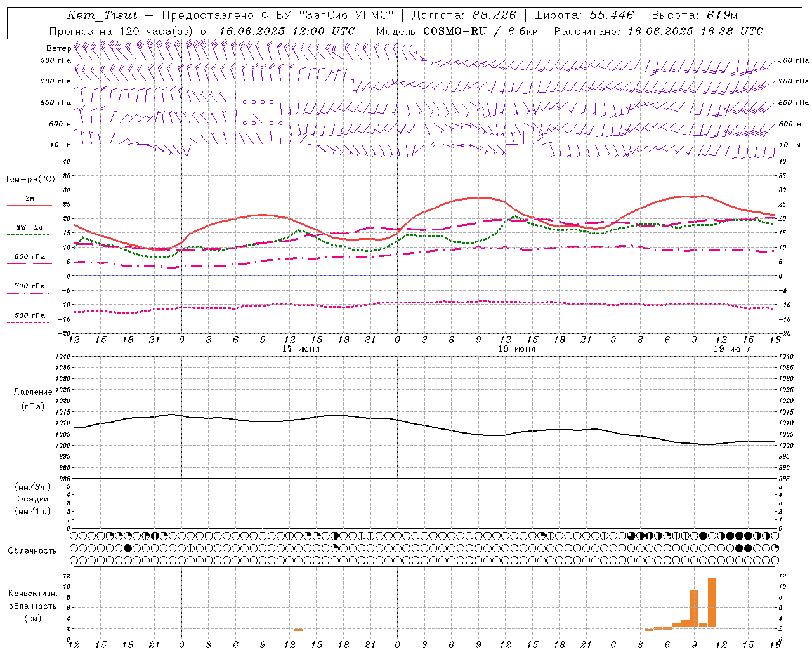Click the "10 м" wind level label on left
Screen dimensions: 812x650
[60, 145]
